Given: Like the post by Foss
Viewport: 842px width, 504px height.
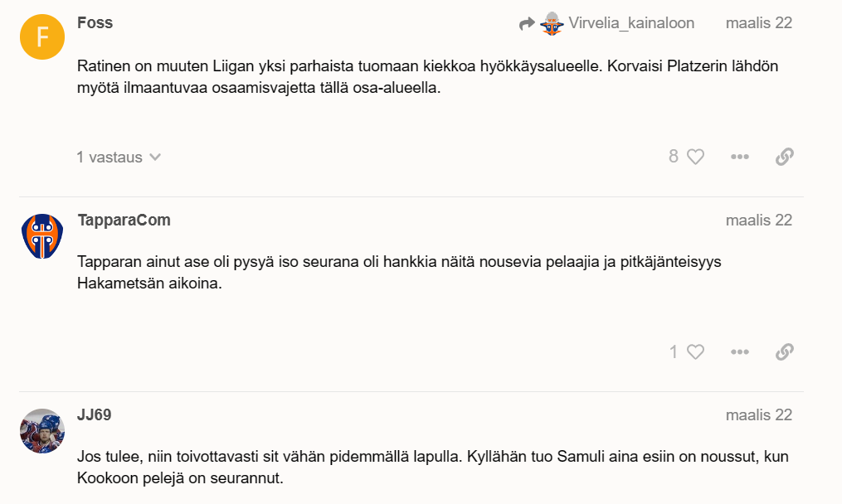Looking at the screenshot, I should tap(695, 157).
